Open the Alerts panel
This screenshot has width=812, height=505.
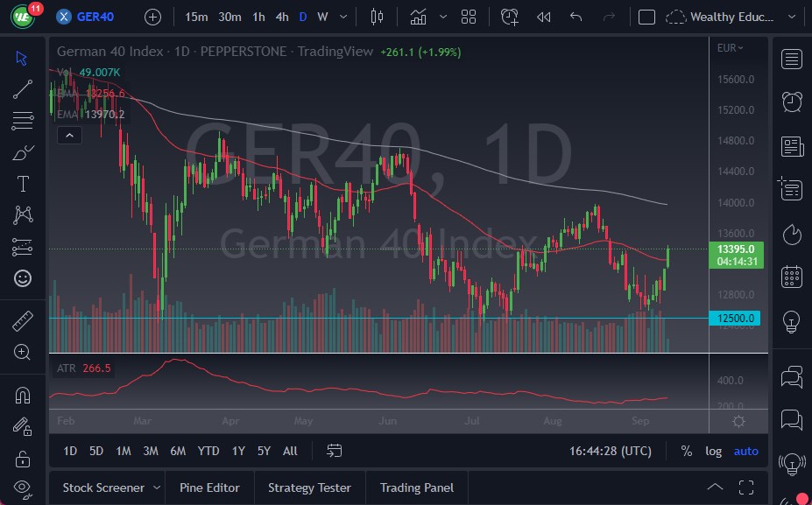(x=791, y=102)
